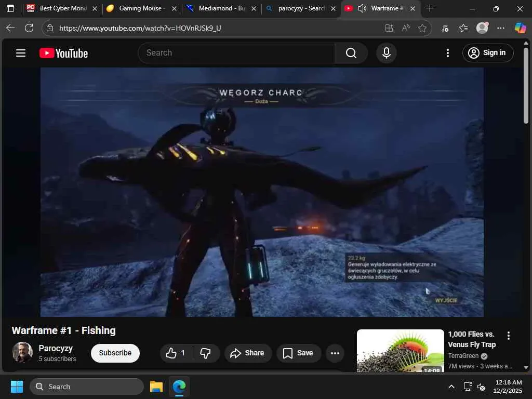Click the address bar URL
This screenshot has height=399, width=532.
coord(140,28)
